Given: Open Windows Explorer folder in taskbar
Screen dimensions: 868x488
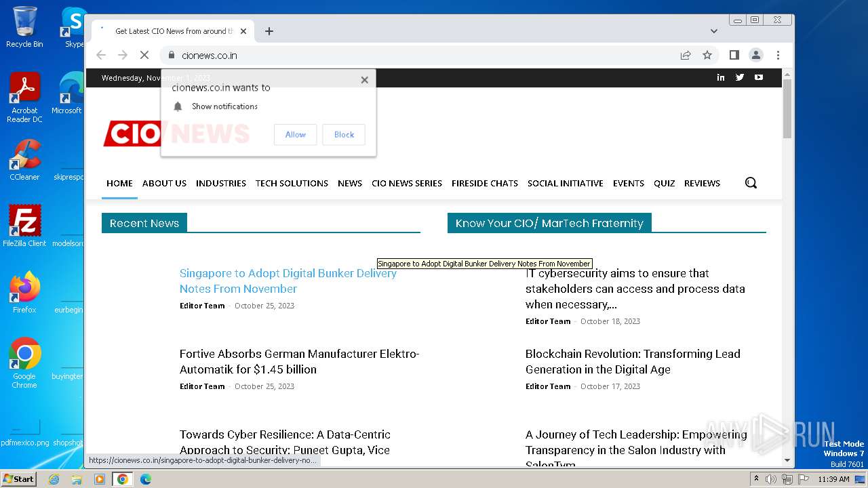Looking at the screenshot, I should point(77,479).
